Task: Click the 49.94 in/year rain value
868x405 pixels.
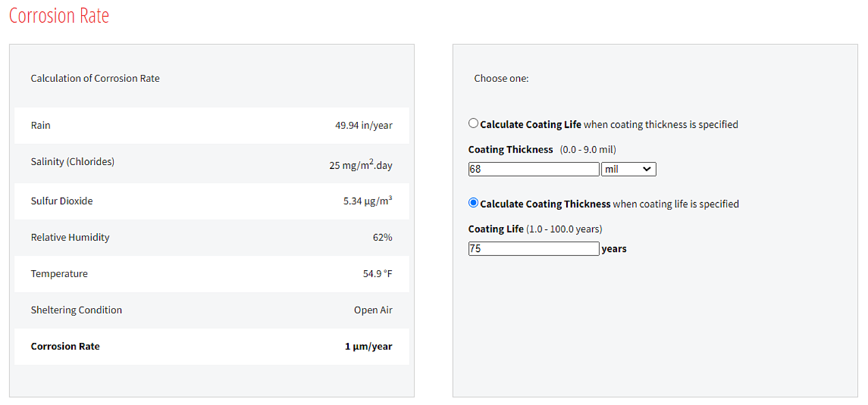Action: click(363, 125)
